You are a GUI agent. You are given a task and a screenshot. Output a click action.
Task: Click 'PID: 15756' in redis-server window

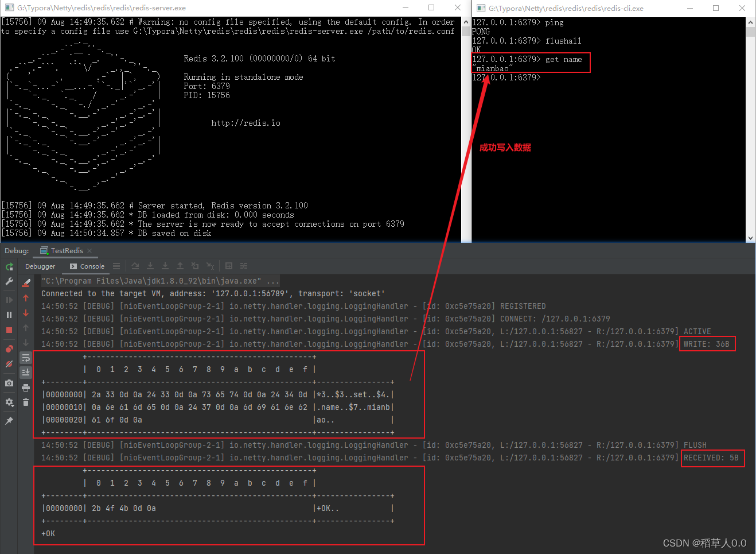(x=206, y=95)
